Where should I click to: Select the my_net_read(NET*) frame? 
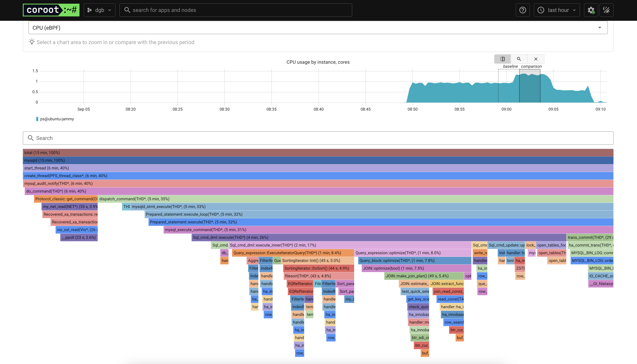click(x=70, y=207)
